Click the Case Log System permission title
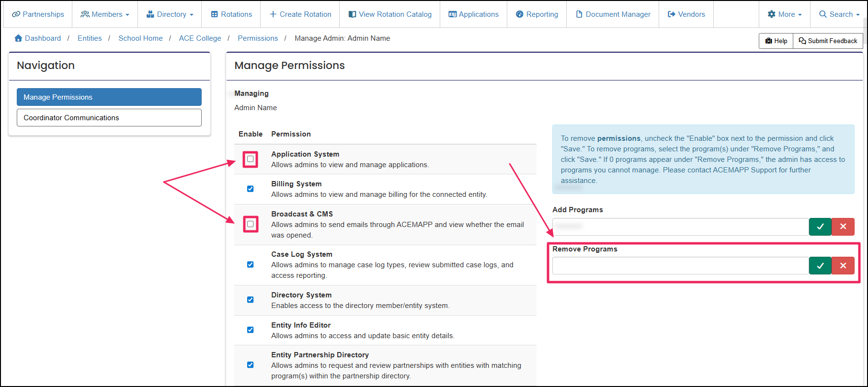This screenshot has height=387, width=868. tap(302, 254)
